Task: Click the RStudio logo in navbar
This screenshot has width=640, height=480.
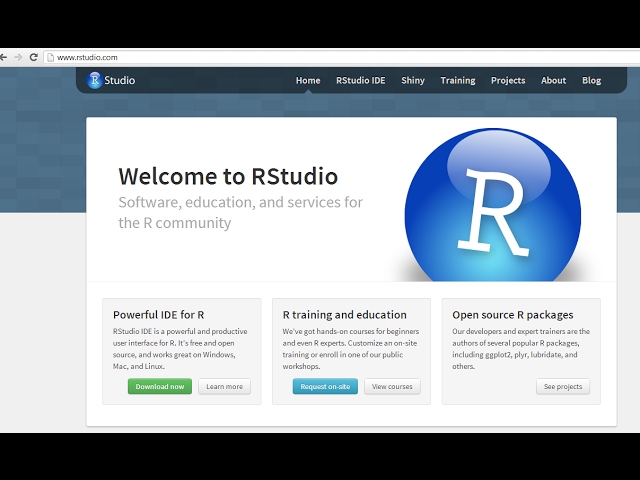Action: point(111,80)
